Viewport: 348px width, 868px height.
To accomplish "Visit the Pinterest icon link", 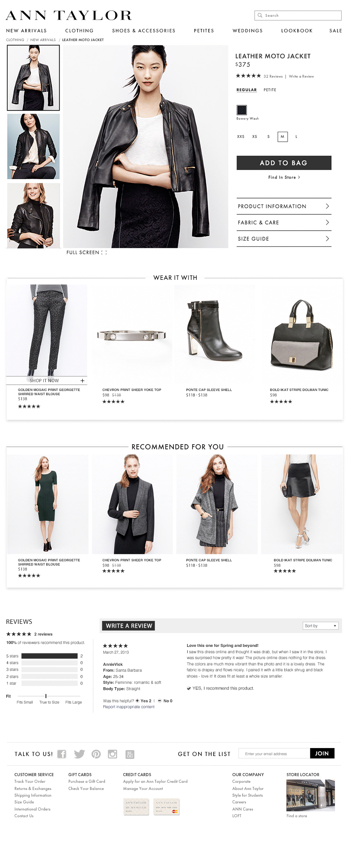I will pyautogui.click(x=96, y=754).
